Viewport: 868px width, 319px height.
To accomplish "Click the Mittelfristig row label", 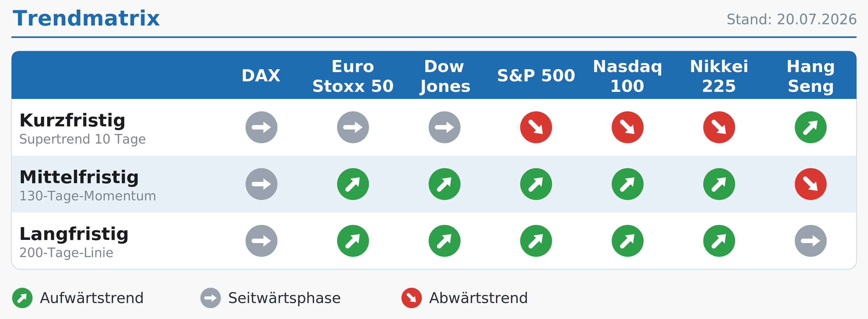I will [x=79, y=177].
